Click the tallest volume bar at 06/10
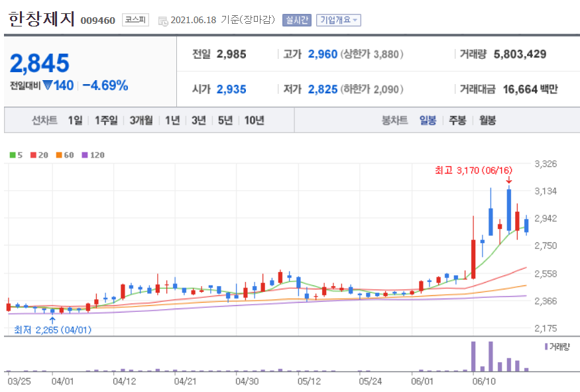This screenshot has height=392, width=580. (x=473, y=356)
